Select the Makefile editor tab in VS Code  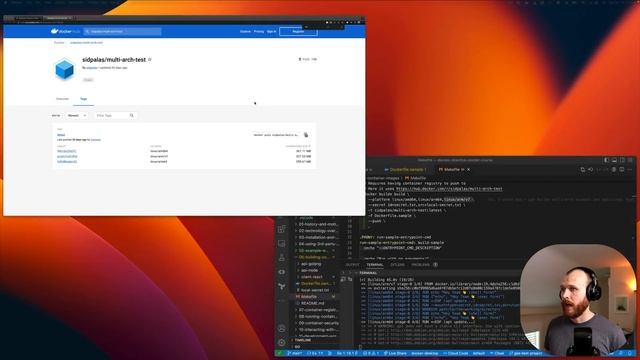(x=451, y=169)
